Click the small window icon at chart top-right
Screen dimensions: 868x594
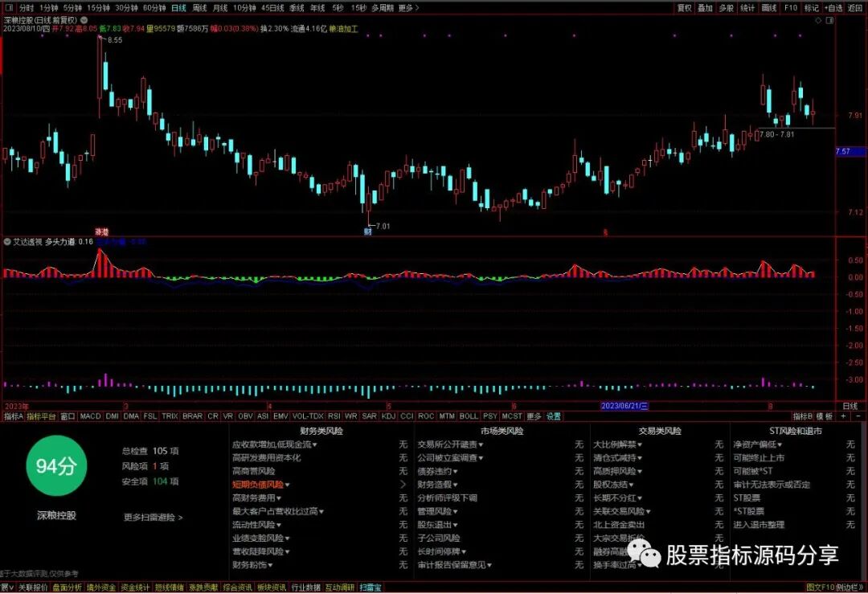tap(829, 20)
